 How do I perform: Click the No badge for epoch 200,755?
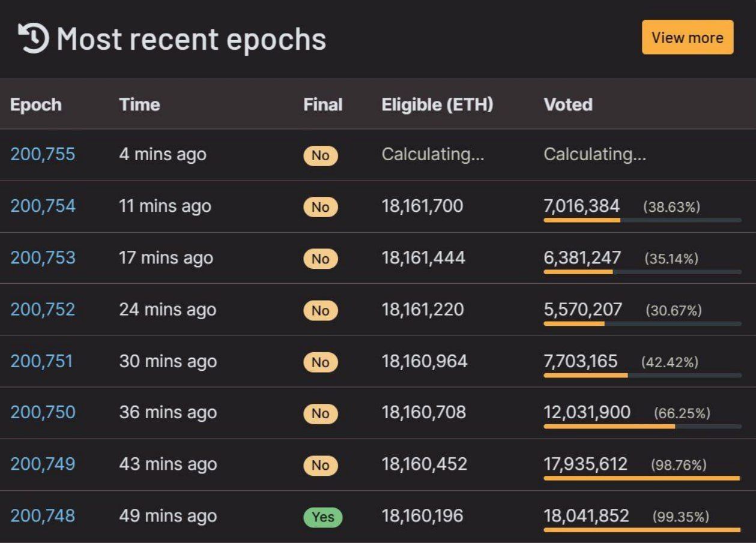click(x=321, y=156)
